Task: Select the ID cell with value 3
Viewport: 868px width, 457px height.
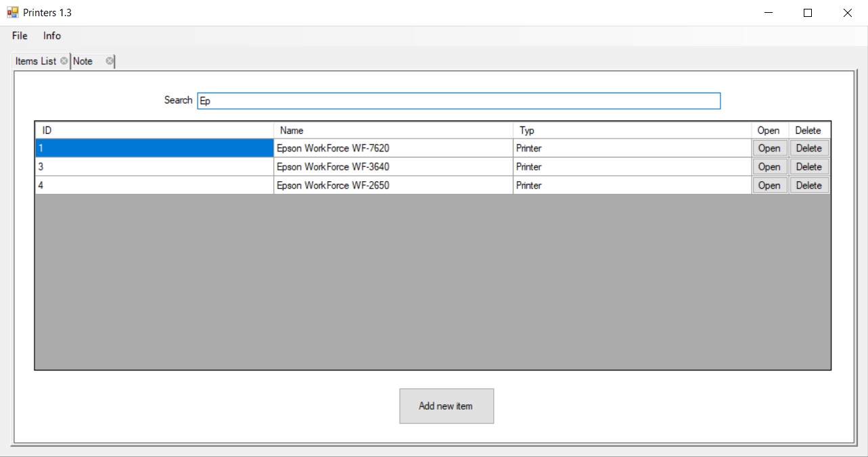Action: point(154,166)
